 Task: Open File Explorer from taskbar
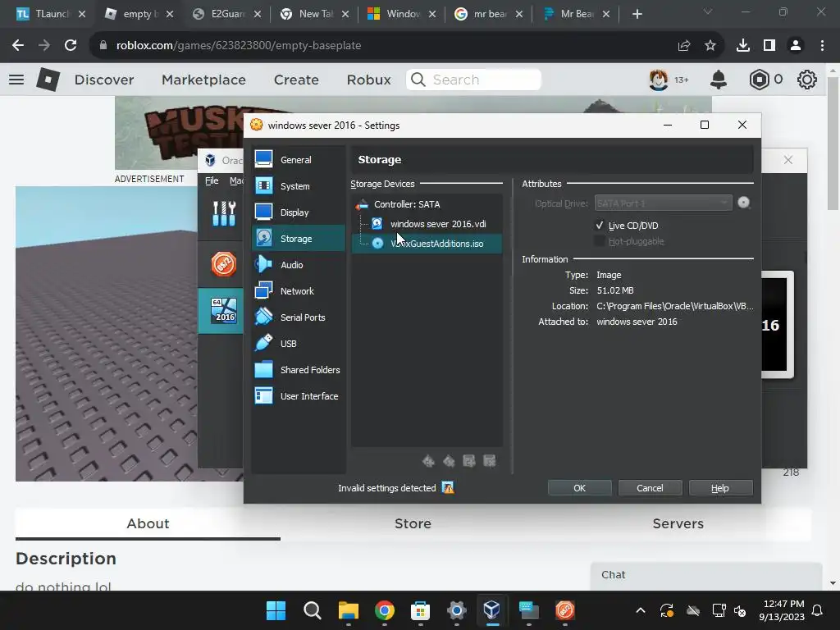point(348,610)
